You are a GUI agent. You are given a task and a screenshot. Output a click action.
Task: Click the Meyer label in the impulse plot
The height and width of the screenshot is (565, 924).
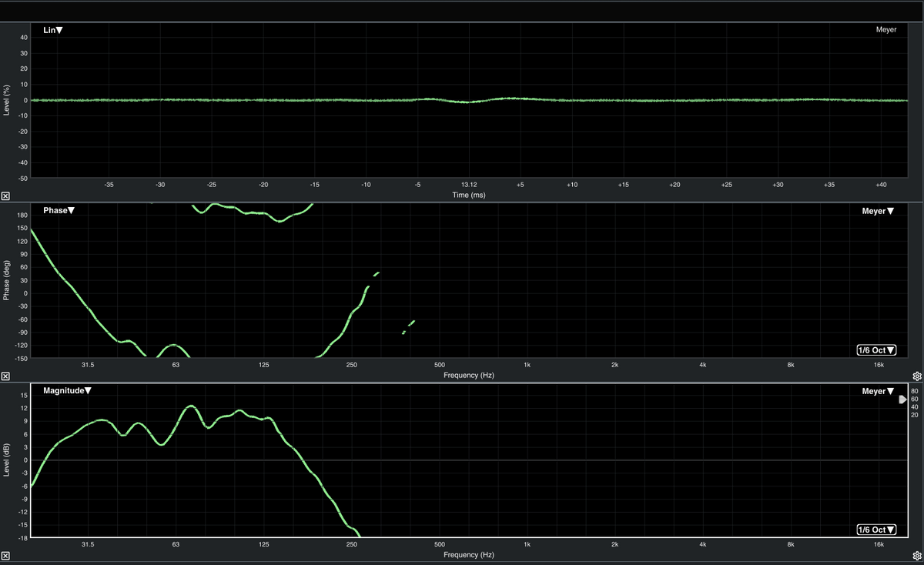pyautogui.click(x=886, y=30)
